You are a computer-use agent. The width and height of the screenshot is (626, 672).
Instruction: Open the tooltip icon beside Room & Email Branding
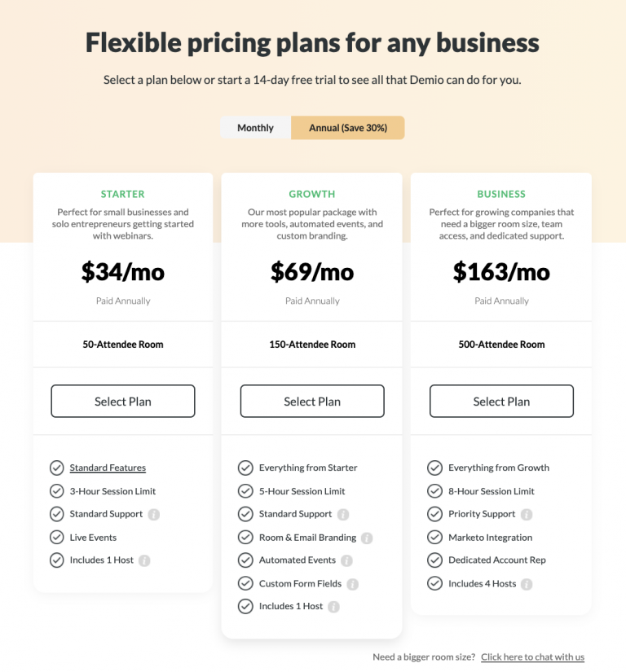point(368,537)
